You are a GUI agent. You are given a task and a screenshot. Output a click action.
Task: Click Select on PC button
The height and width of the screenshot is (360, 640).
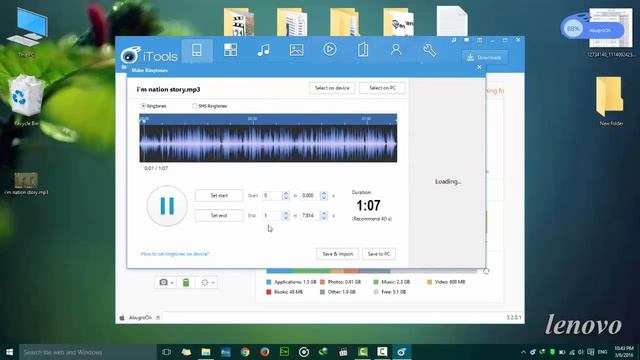coord(382,88)
